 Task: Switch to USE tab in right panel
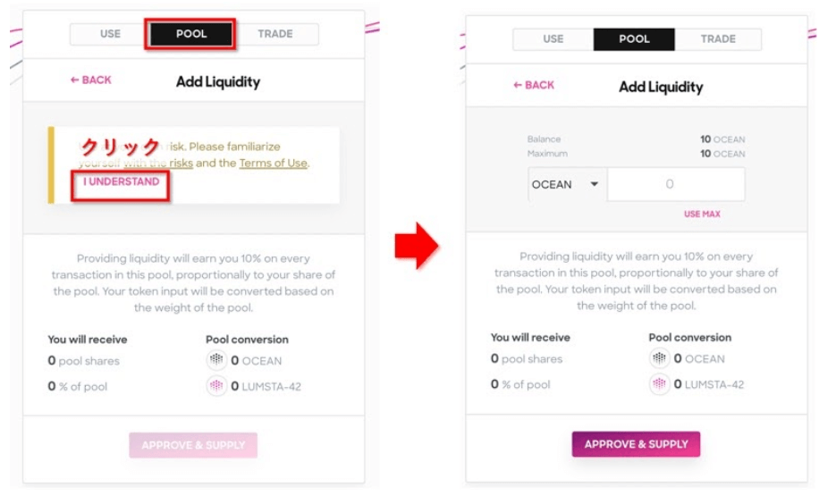[553, 39]
